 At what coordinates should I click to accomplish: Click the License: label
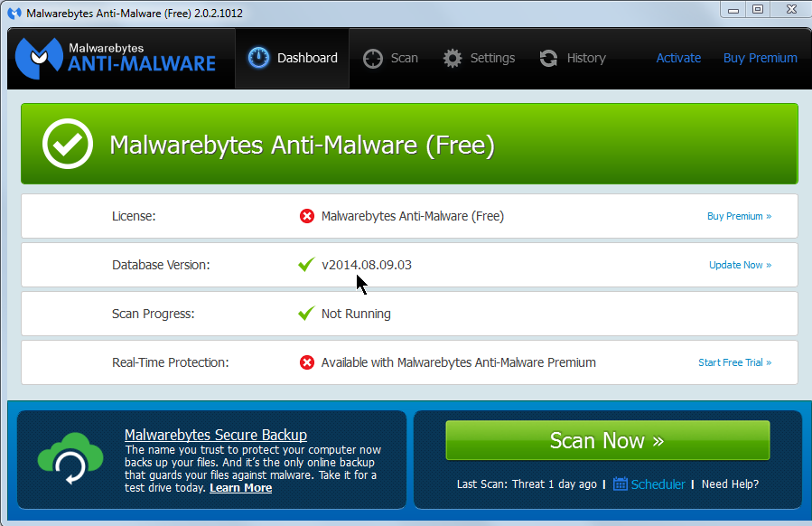134,216
